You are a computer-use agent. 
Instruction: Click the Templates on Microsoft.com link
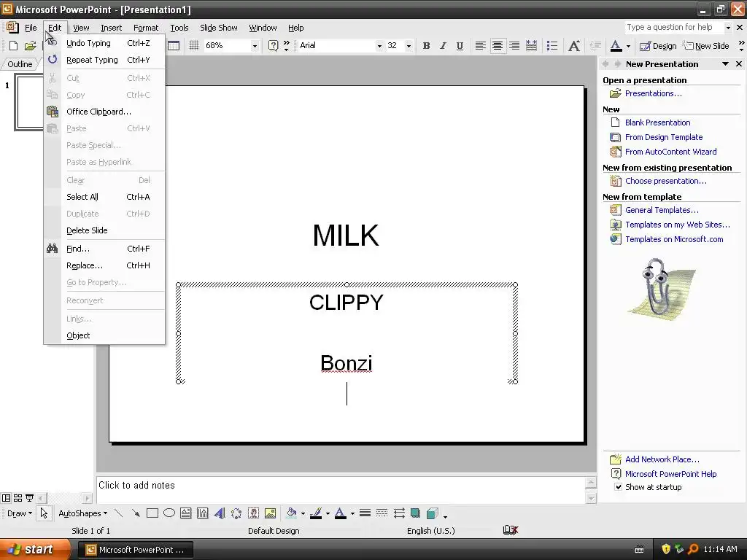[674, 239]
